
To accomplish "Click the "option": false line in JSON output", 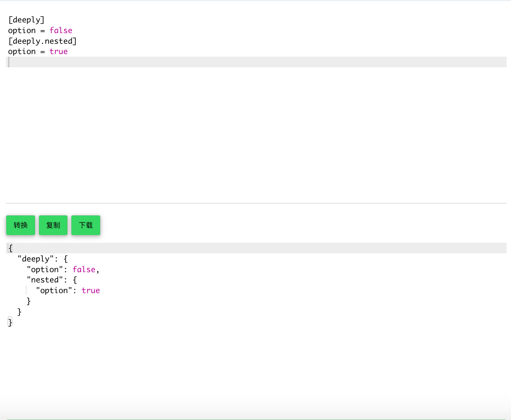I will [63, 270].
